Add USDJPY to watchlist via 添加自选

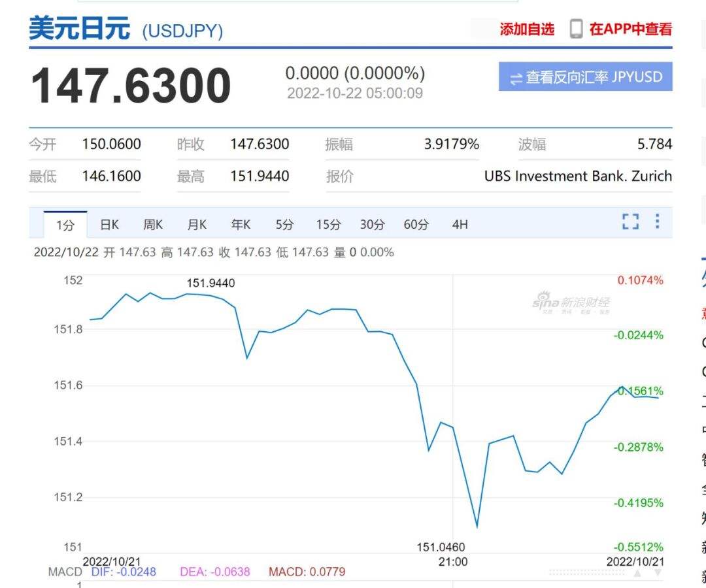coord(527,29)
